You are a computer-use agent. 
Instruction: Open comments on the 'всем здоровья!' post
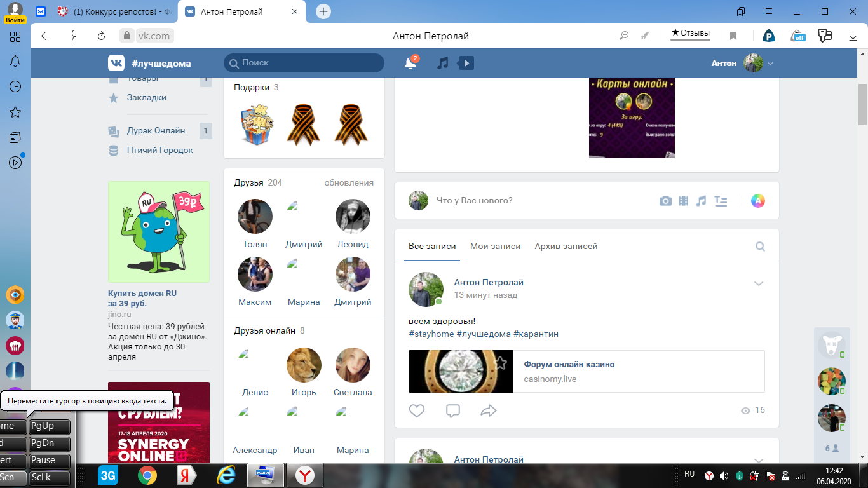453,410
